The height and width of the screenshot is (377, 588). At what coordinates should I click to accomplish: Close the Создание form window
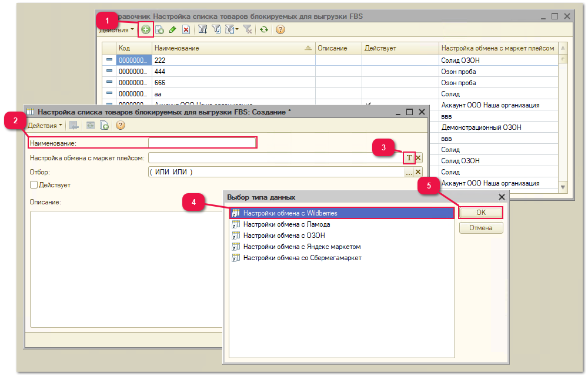coord(422,112)
